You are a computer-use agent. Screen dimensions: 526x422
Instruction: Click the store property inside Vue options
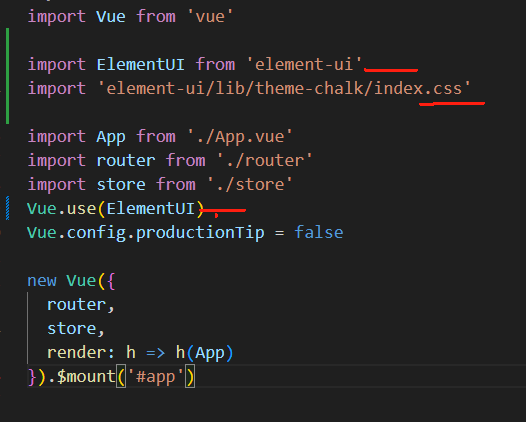[x=71, y=328]
